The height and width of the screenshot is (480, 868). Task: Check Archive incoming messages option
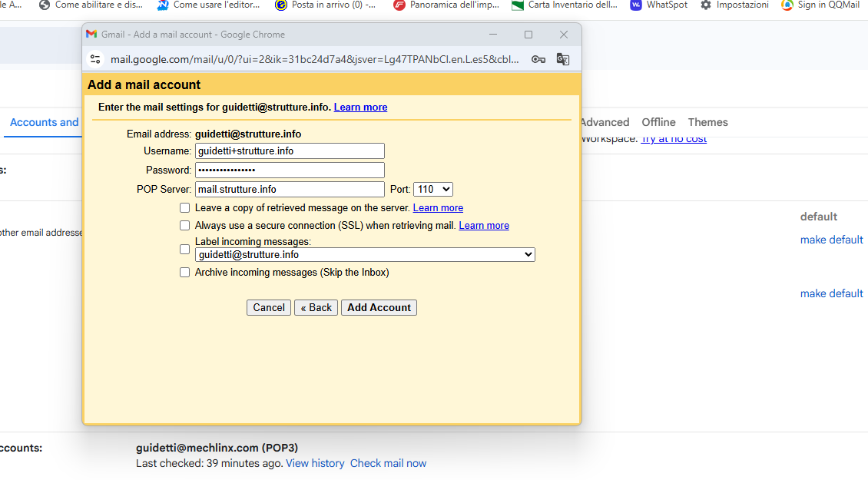point(184,273)
